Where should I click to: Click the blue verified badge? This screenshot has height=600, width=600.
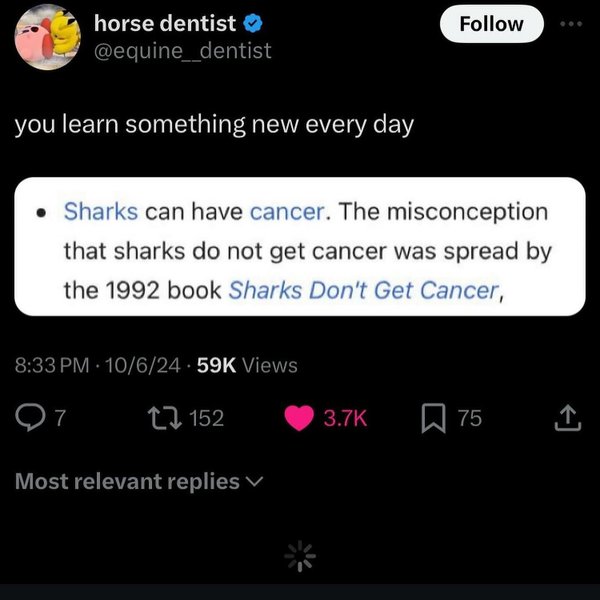click(x=253, y=24)
